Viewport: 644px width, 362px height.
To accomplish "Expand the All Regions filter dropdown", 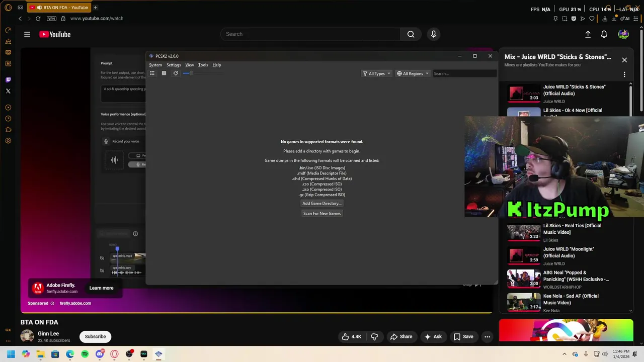I will click(x=413, y=73).
